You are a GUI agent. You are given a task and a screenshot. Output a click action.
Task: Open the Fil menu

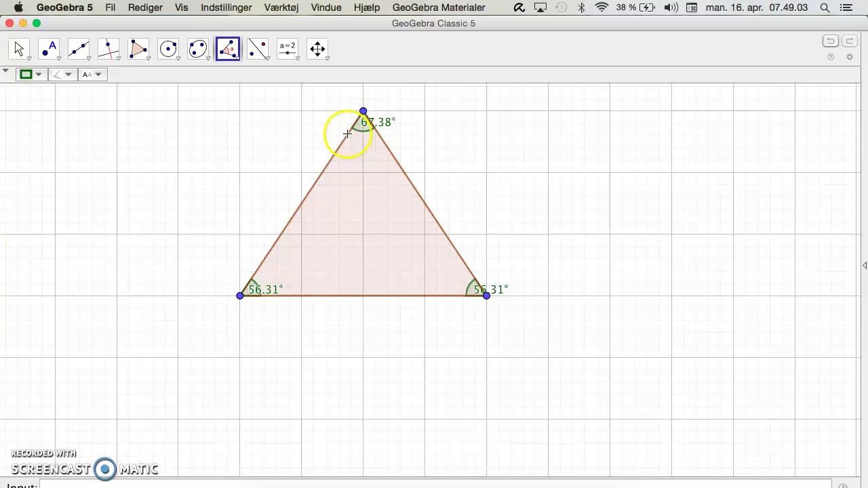[111, 7]
